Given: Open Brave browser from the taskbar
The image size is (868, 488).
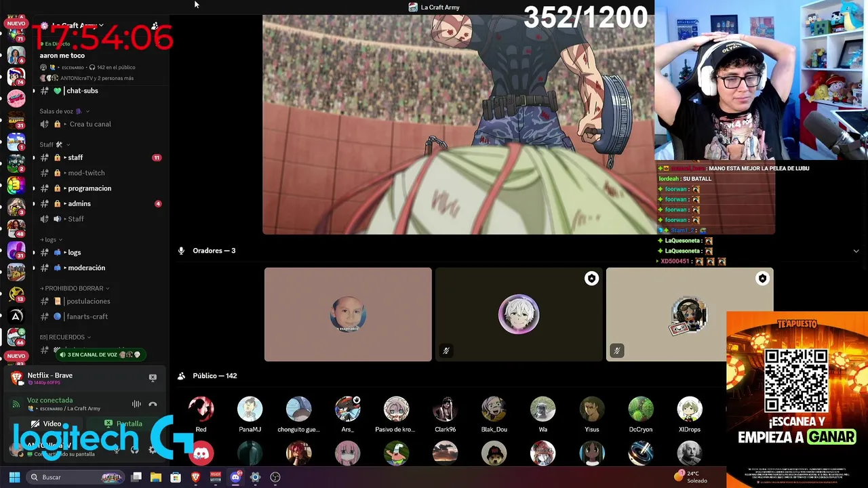Looking at the screenshot, I should pos(195,477).
